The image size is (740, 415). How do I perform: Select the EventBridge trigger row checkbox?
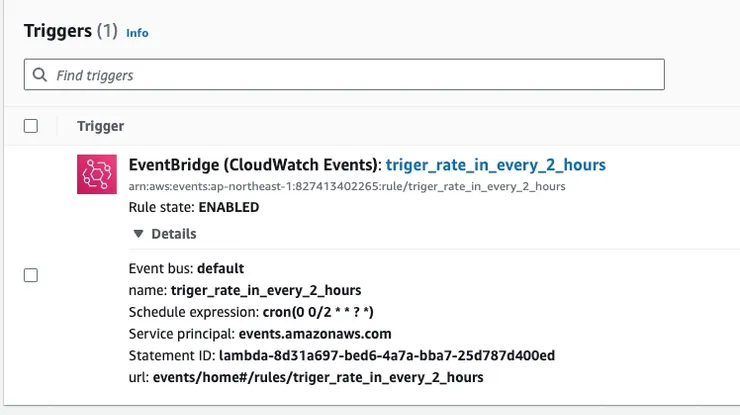click(31, 275)
